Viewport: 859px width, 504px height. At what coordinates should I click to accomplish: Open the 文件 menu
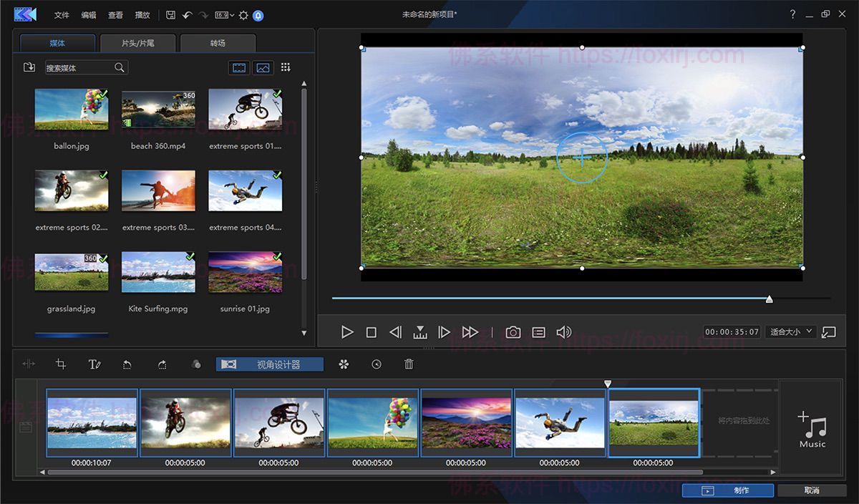point(62,15)
